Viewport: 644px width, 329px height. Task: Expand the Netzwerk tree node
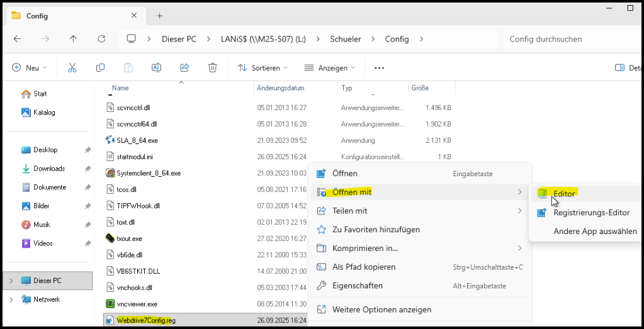[10, 299]
